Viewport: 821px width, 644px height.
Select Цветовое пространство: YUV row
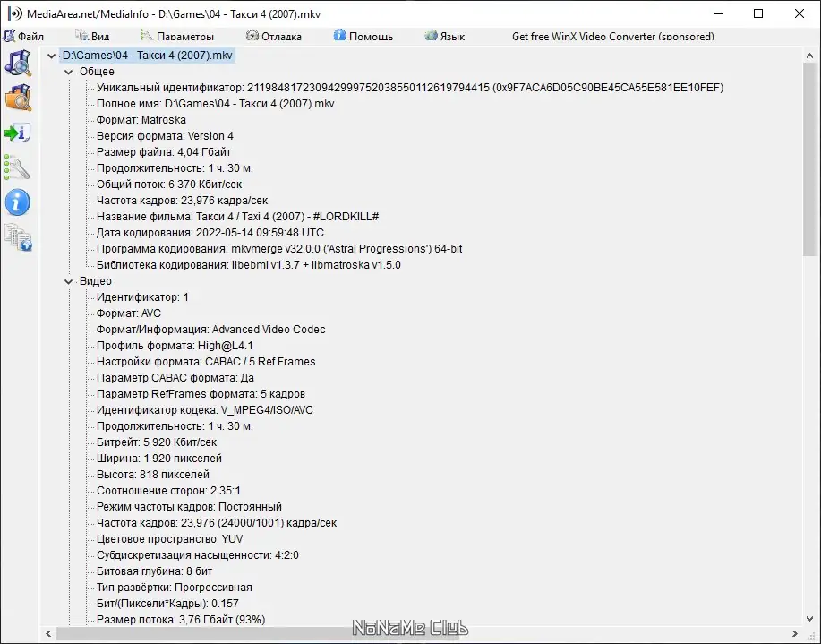tap(169, 539)
